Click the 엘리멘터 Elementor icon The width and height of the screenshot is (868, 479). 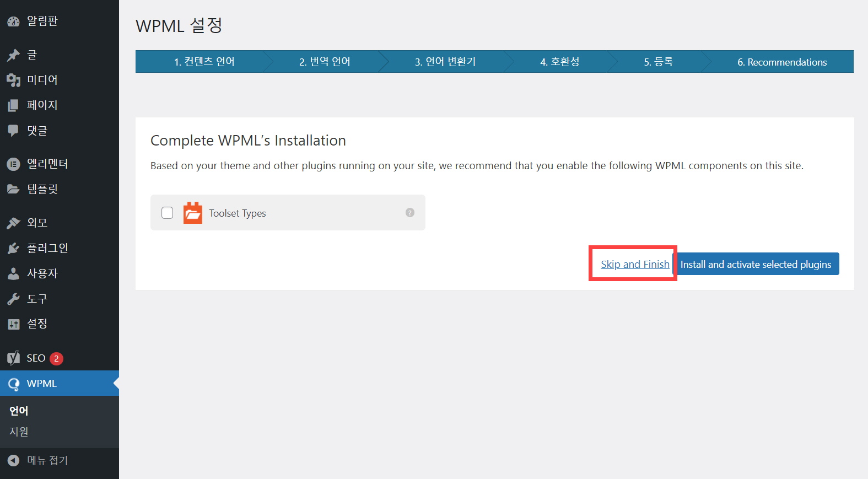click(13, 164)
